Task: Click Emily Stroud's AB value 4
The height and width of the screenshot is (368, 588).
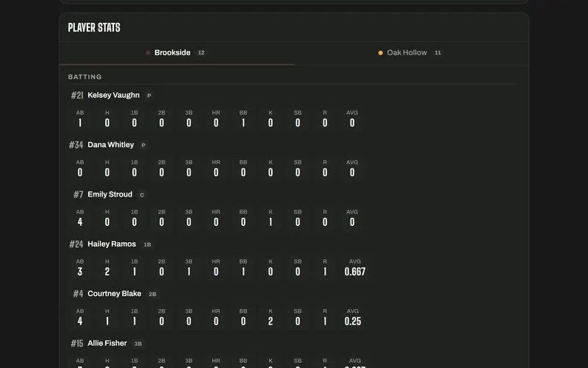Action: pyautogui.click(x=80, y=222)
